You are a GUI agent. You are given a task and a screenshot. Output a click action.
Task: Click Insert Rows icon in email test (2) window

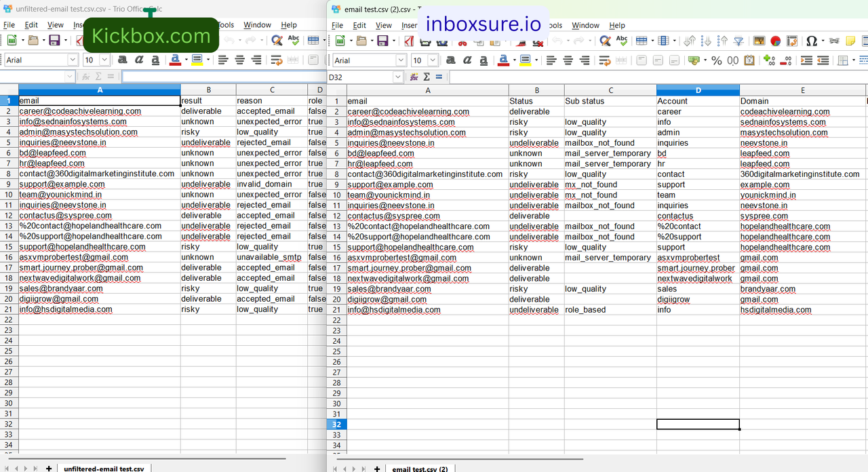pyautogui.click(x=642, y=41)
